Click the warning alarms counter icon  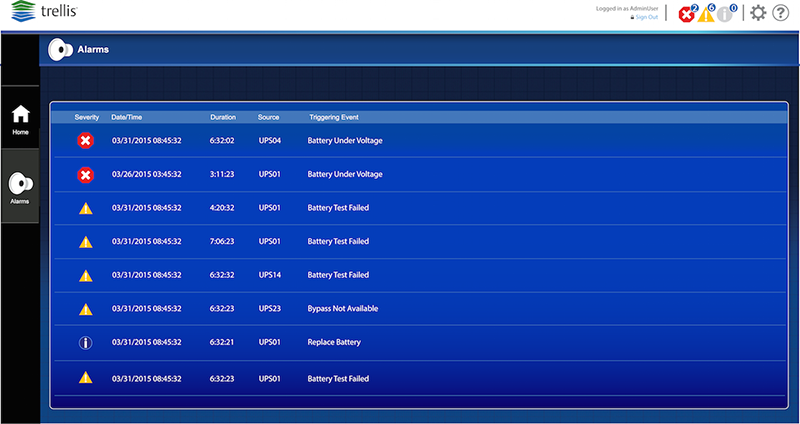click(x=706, y=14)
